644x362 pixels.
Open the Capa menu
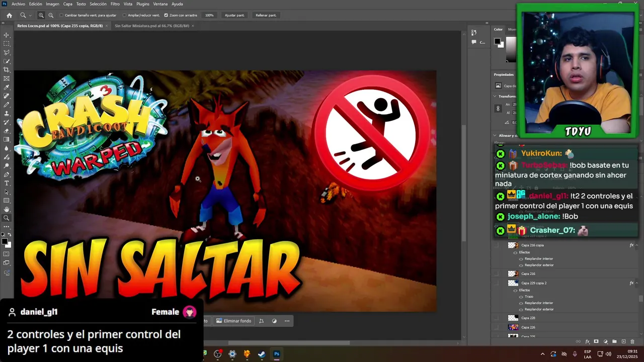[67, 4]
